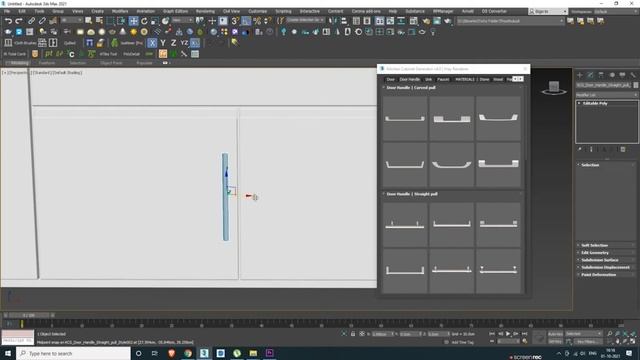Open the Create panel plus icon

580,75
